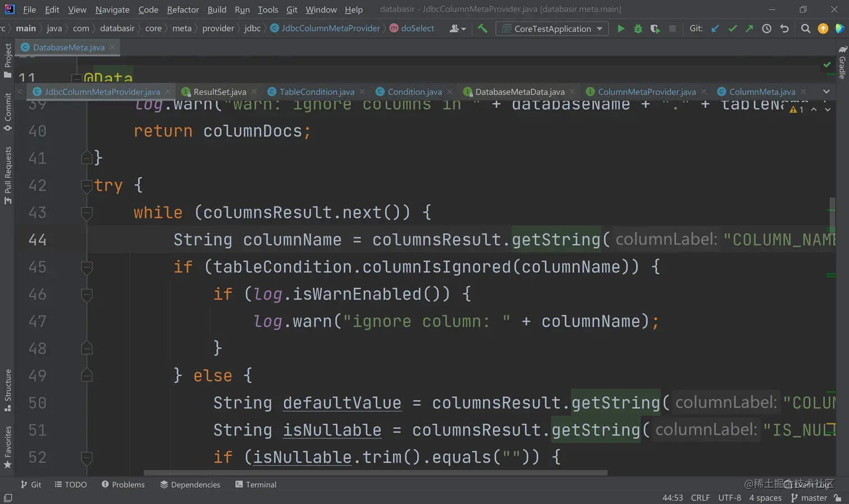Collapse the if block on line 45
Image resolution: width=849 pixels, height=504 pixels.
(86, 267)
